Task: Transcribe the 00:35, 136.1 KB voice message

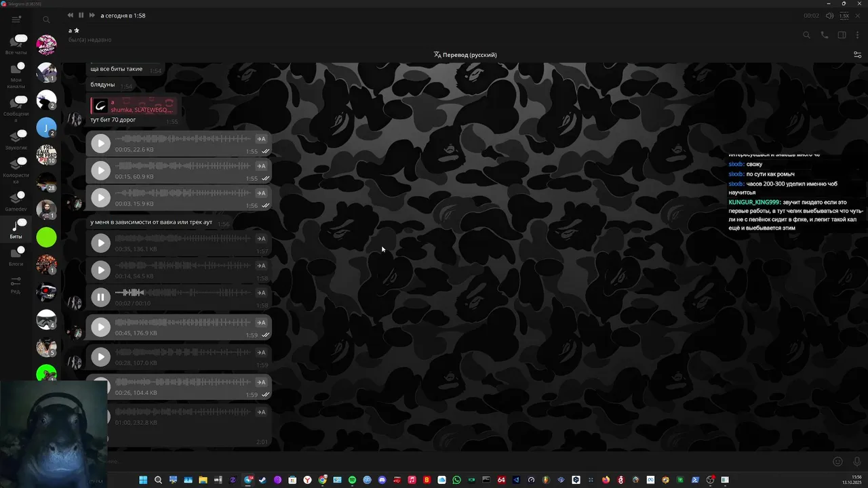Action: [261, 239]
